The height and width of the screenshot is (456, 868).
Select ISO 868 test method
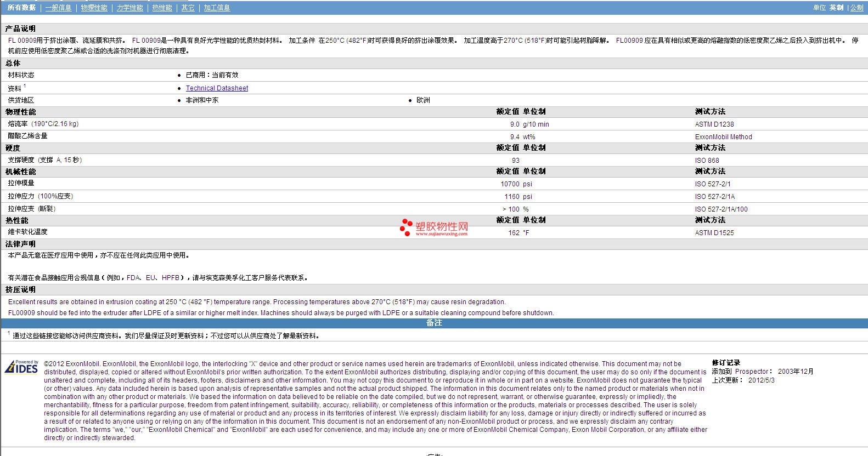pos(707,161)
